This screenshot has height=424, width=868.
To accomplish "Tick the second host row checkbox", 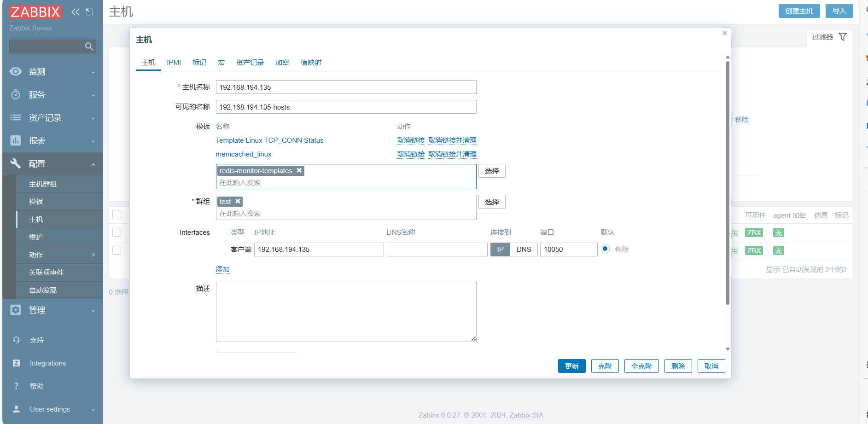I will tap(117, 250).
